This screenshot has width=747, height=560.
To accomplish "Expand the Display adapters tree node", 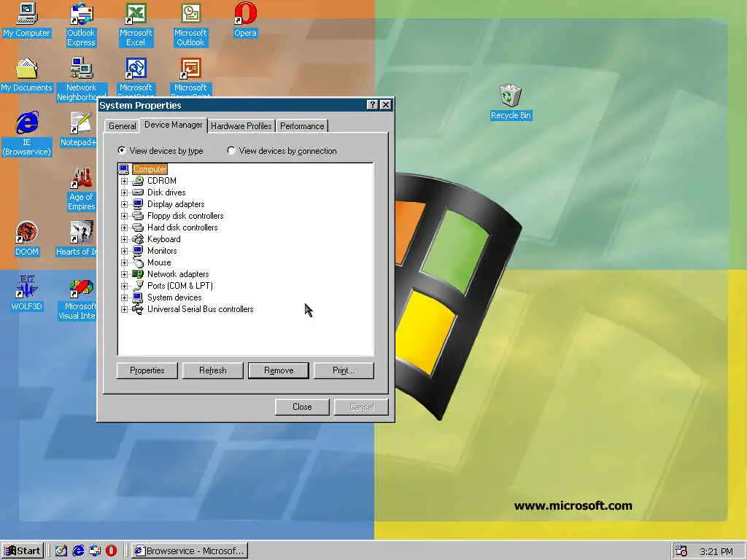I will click(x=124, y=205).
